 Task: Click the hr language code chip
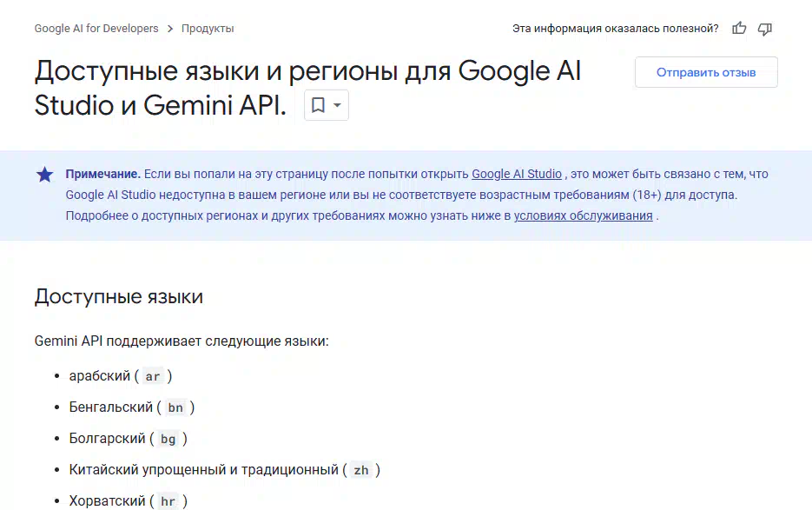point(168,501)
